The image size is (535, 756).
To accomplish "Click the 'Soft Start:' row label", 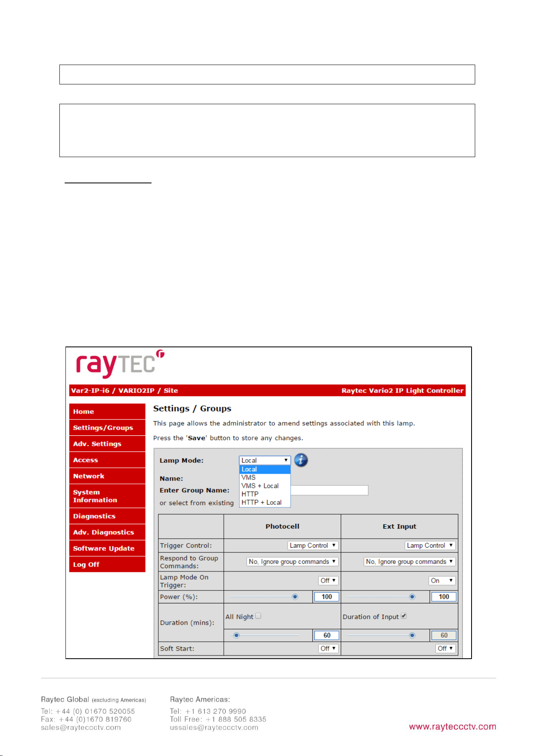I will [x=177, y=649].
